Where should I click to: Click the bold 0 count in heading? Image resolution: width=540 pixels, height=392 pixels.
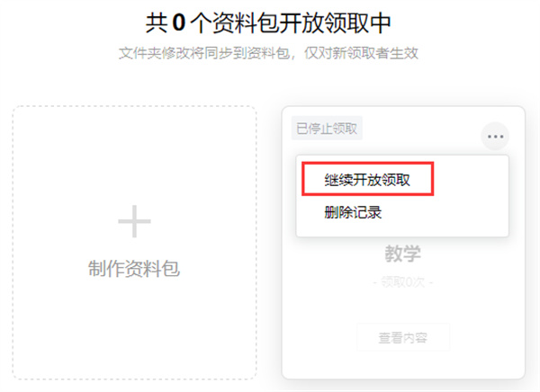tap(179, 23)
